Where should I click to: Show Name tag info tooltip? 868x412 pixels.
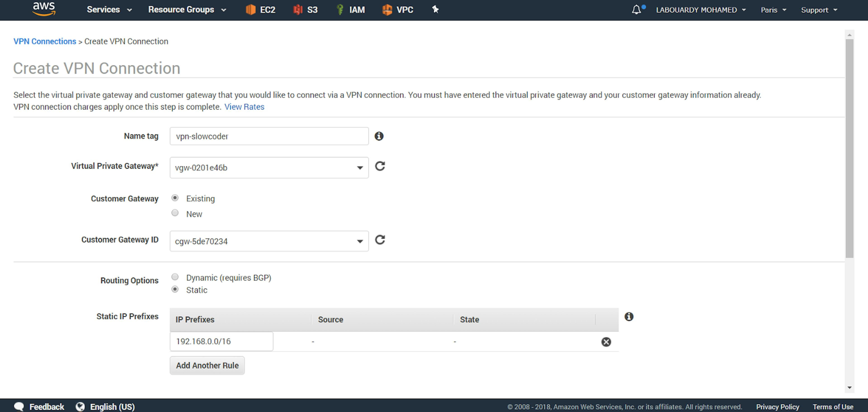[x=379, y=136]
